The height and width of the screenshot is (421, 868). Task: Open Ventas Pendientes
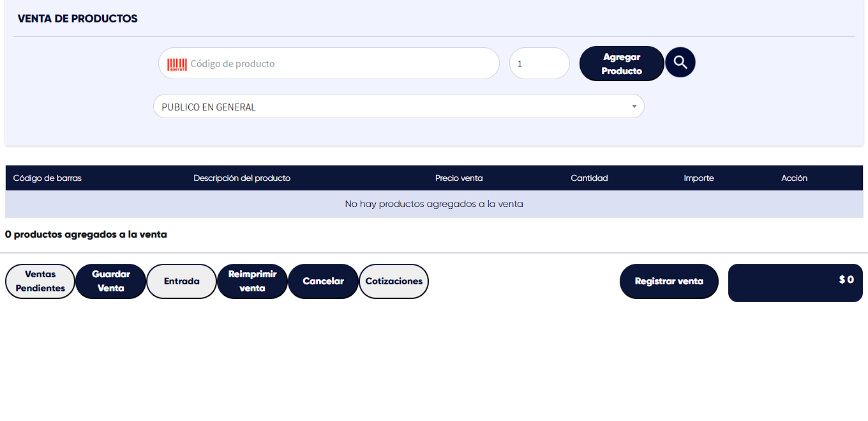(40, 281)
